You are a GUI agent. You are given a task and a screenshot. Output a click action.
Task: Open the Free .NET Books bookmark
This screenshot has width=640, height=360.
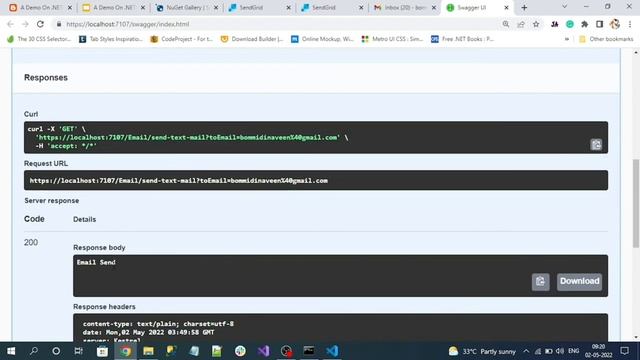point(462,39)
